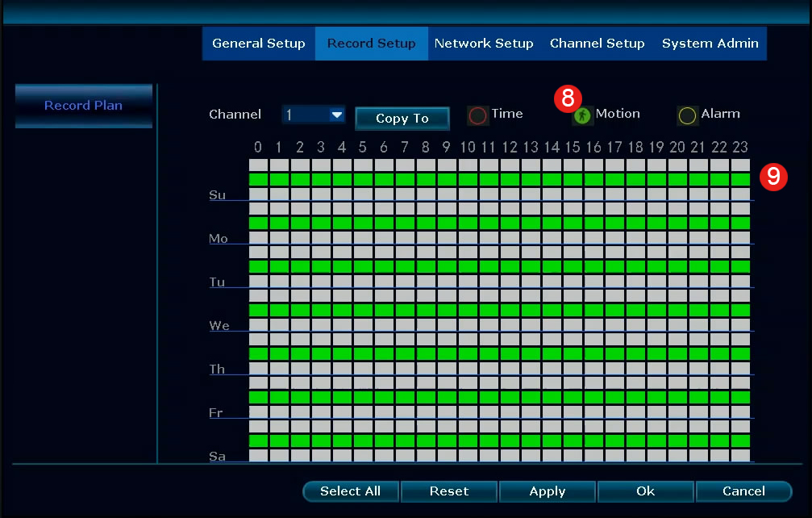
Task: Go to the Channel Setup tab
Action: click(x=597, y=44)
